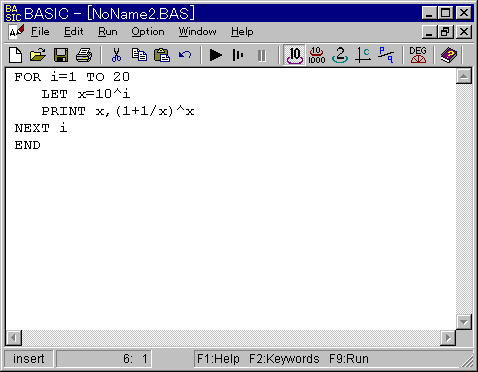
Task: Click vertical scrollbar down arrow
Action: pyautogui.click(x=464, y=322)
